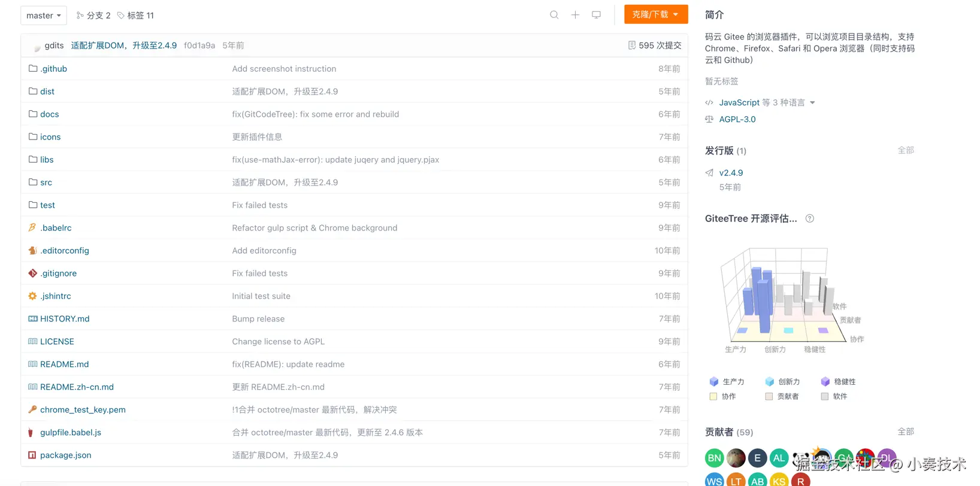Toggle the 稳健性 legend item

[x=838, y=381]
